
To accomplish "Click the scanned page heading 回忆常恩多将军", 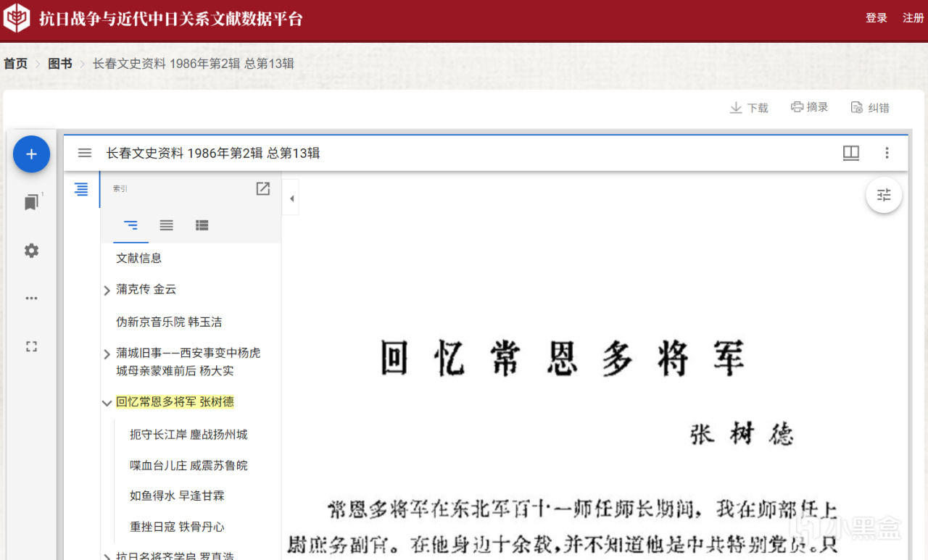I will click(x=563, y=359).
